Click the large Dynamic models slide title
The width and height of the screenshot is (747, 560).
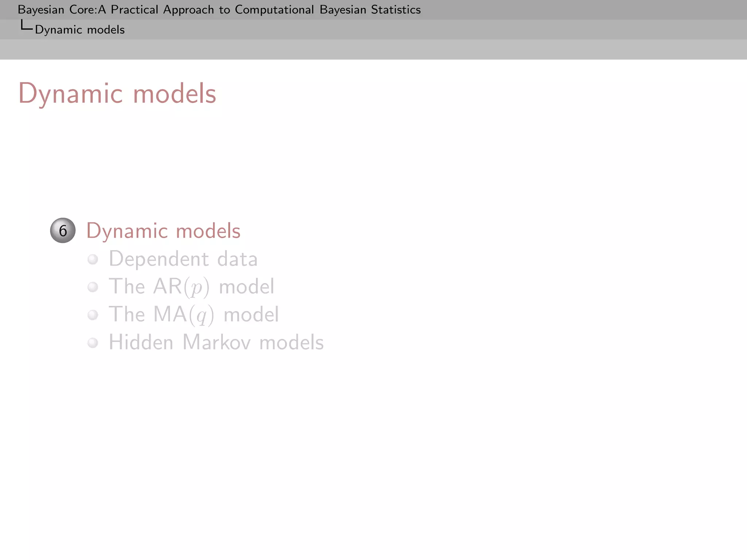coord(117,94)
